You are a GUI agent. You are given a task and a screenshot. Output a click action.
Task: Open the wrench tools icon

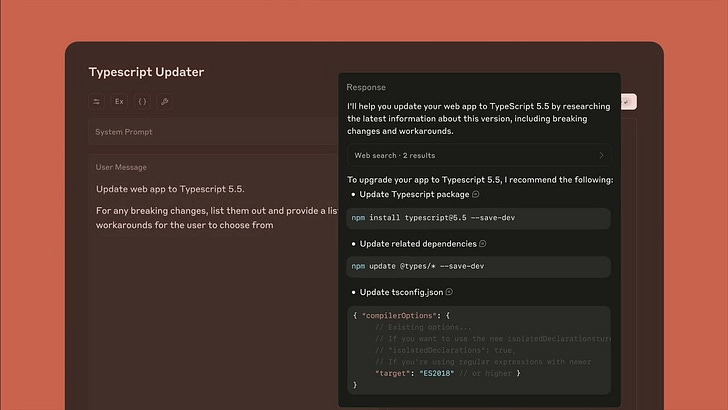(165, 102)
